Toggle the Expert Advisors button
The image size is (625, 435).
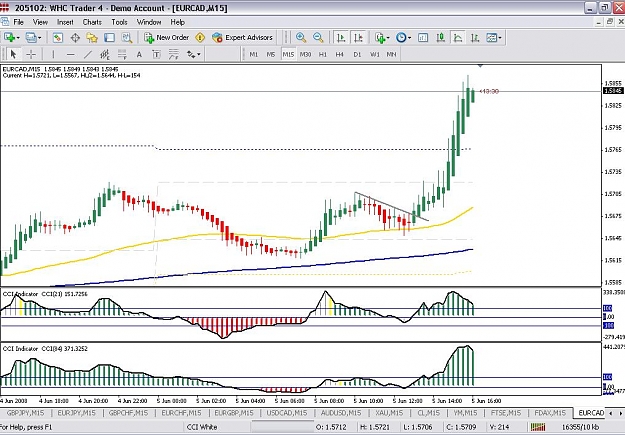click(242, 37)
